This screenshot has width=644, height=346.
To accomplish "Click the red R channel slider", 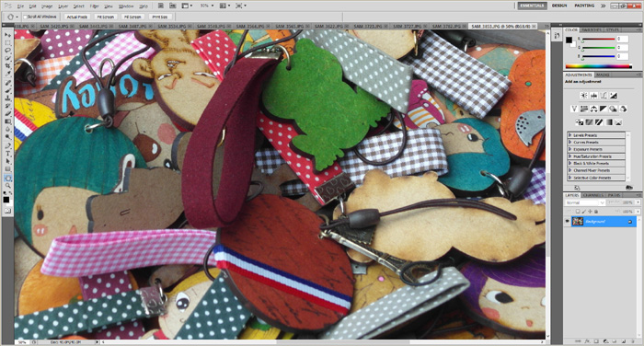I will (599, 39).
